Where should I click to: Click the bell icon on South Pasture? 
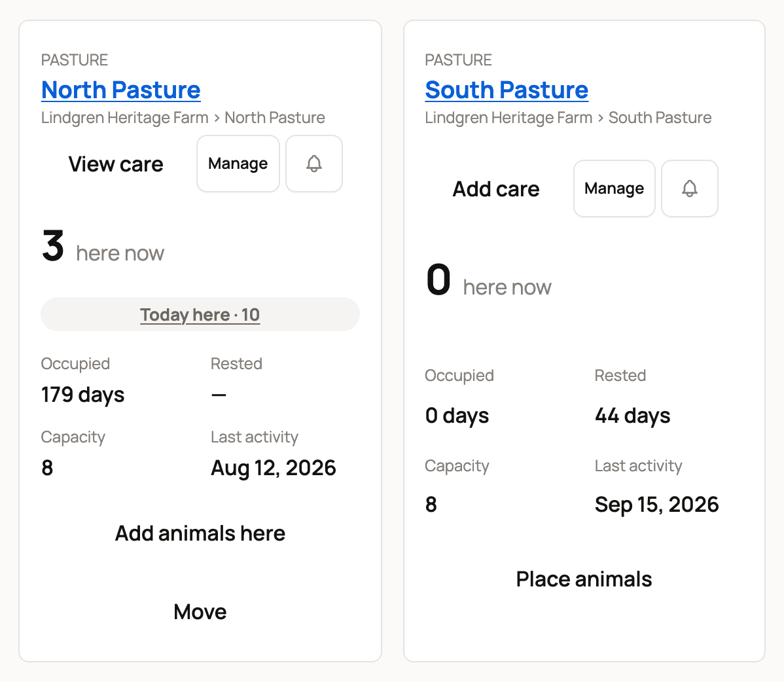[x=690, y=188]
